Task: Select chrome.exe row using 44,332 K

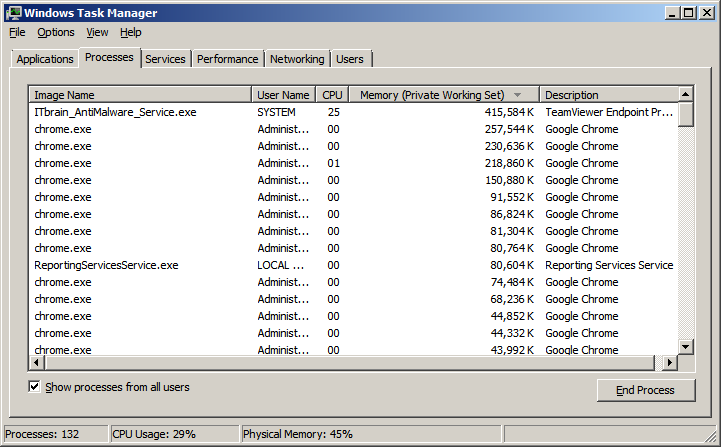Action: click(354, 333)
